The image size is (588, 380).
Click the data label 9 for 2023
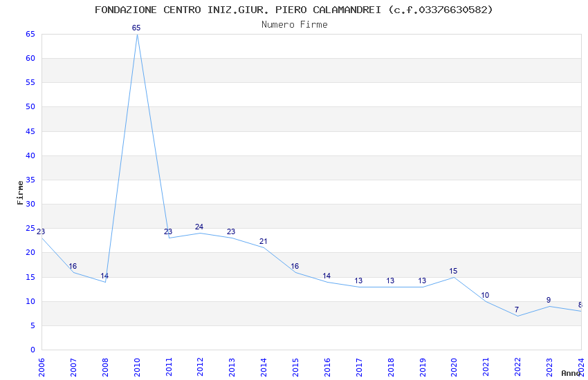click(549, 301)
